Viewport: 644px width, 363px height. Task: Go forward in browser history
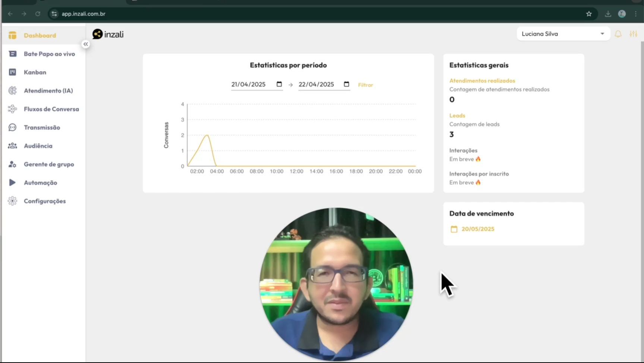pos(24,14)
